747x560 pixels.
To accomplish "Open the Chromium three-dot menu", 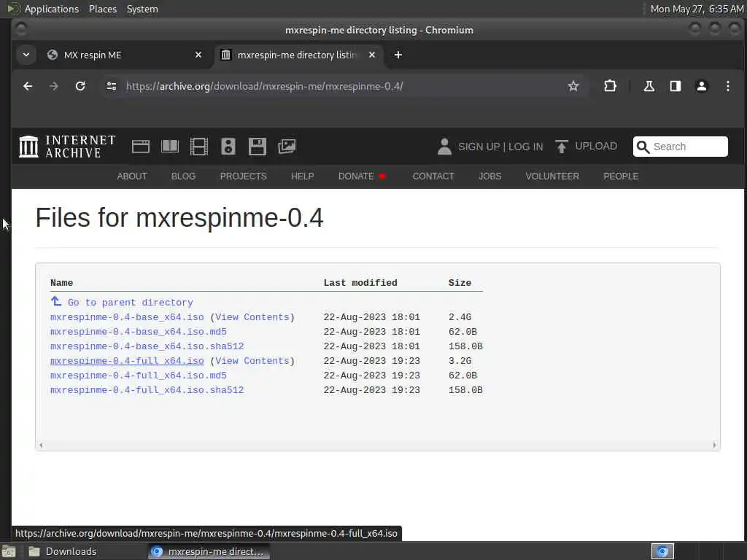I will point(727,86).
